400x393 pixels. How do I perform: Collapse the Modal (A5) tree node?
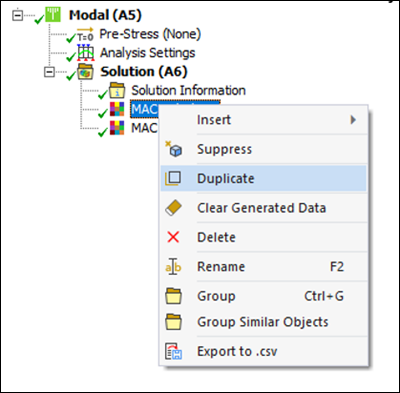[18, 15]
